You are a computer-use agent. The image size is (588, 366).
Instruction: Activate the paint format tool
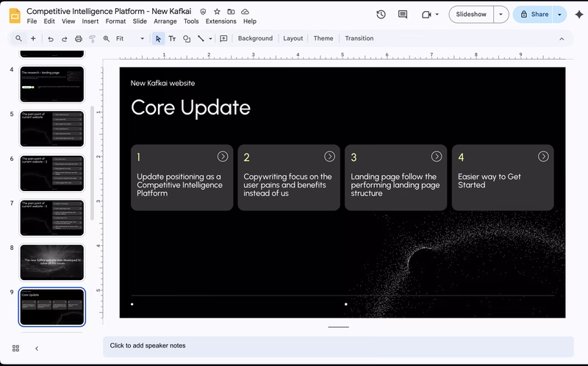(93, 39)
